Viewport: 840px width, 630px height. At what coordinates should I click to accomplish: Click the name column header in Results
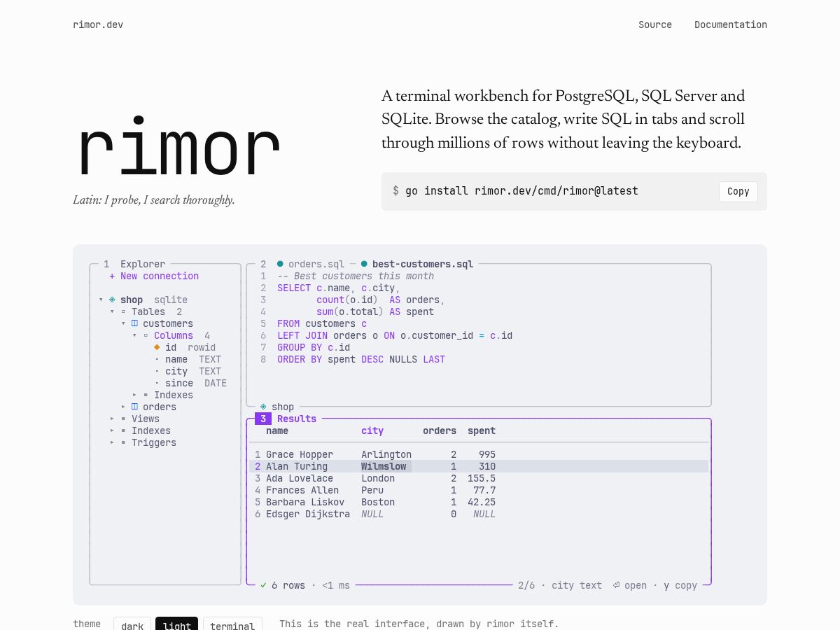point(277,430)
